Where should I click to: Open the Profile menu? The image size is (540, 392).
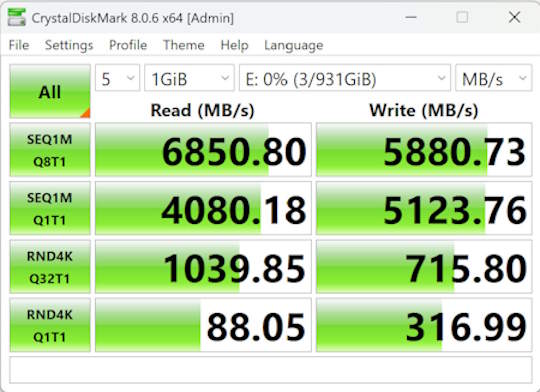click(x=128, y=45)
